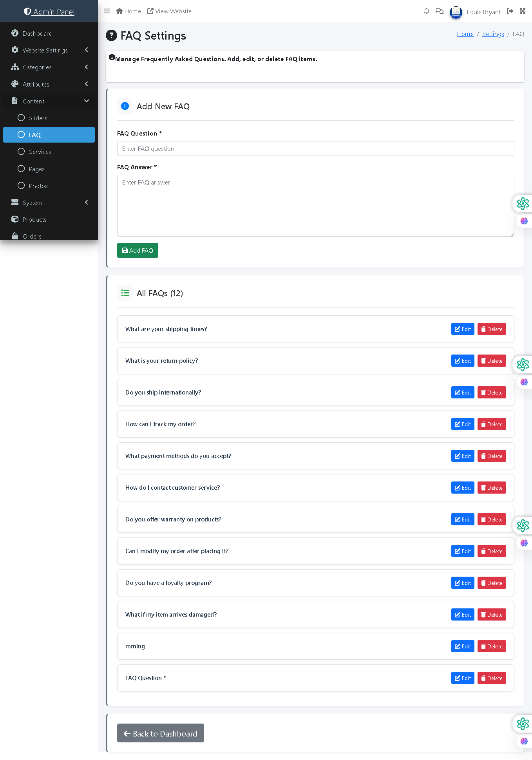
Task: Delete 'Do you ship internationally?' FAQ
Action: point(492,393)
